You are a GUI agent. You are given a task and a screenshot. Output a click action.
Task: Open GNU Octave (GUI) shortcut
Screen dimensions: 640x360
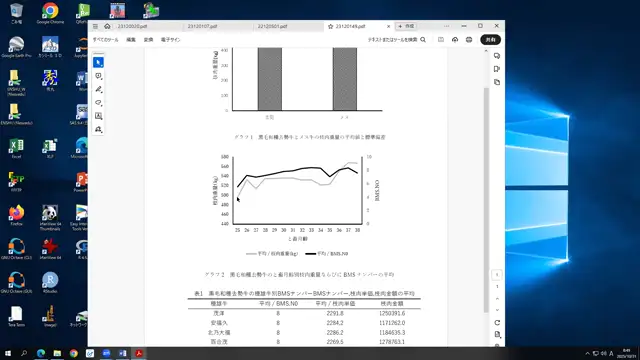[x=16, y=282]
